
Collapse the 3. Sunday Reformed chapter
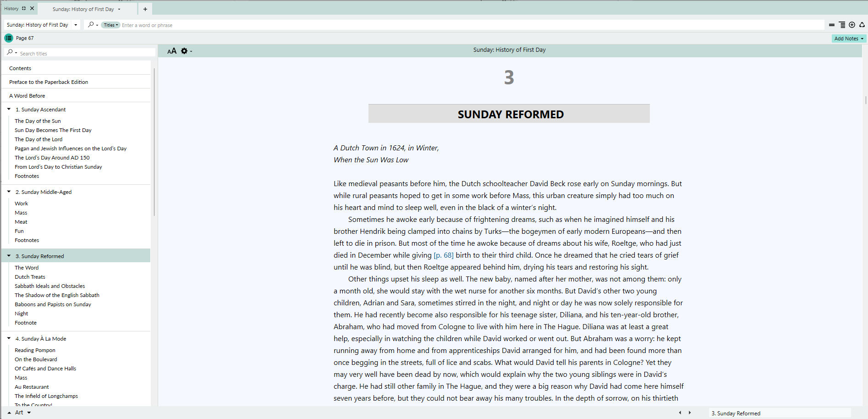tap(9, 256)
